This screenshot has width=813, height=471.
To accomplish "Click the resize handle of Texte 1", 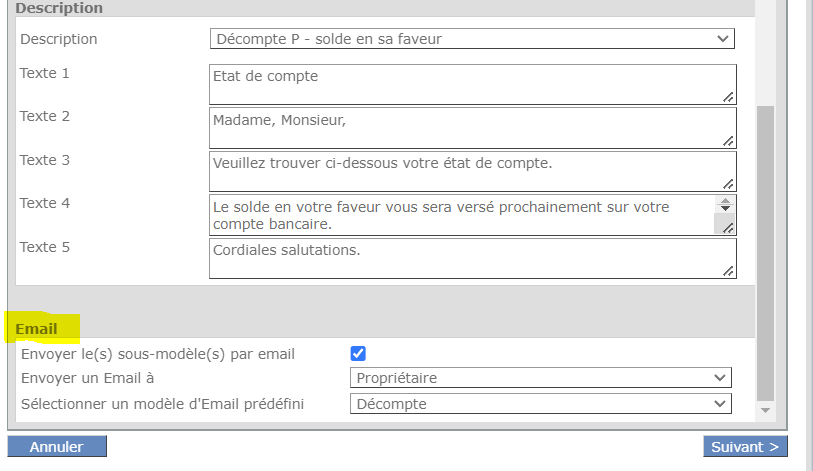I will point(729,97).
